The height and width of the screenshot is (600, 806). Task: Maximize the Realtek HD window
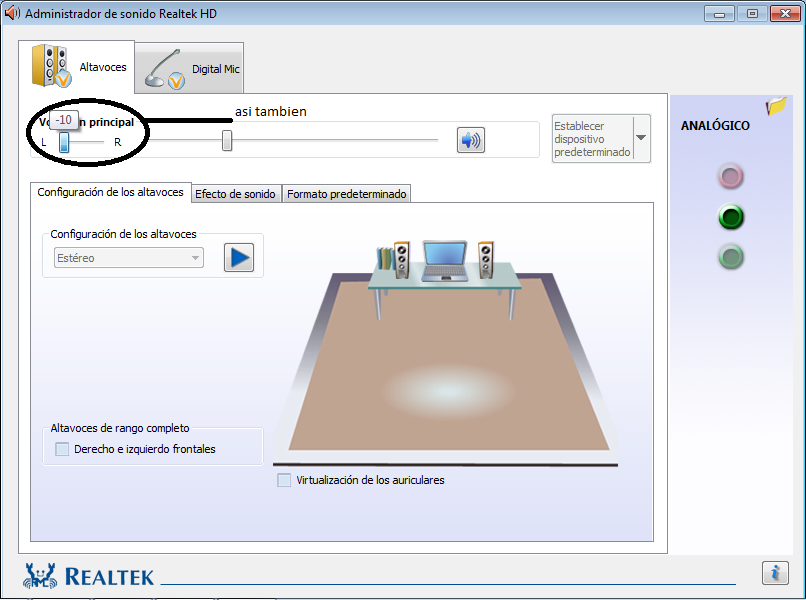(752, 14)
